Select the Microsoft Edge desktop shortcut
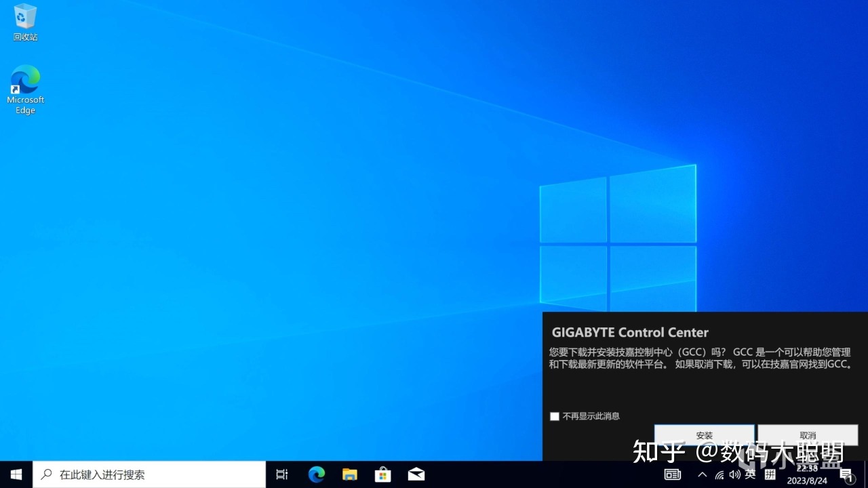 tap(25, 89)
